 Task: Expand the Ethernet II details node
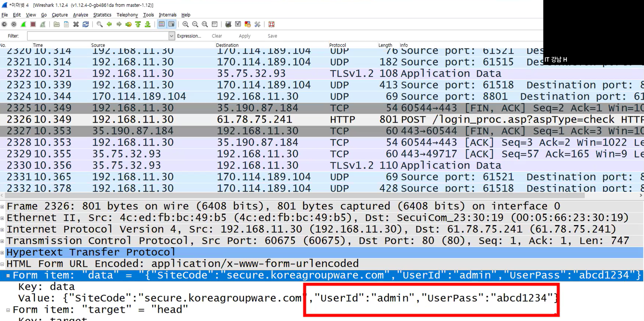(2, 218)
